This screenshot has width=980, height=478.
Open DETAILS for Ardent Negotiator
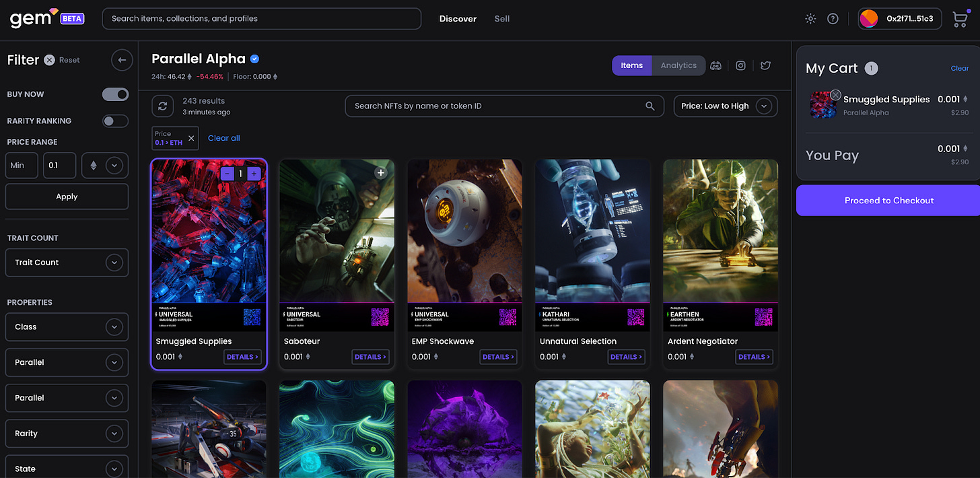(754, 357)
